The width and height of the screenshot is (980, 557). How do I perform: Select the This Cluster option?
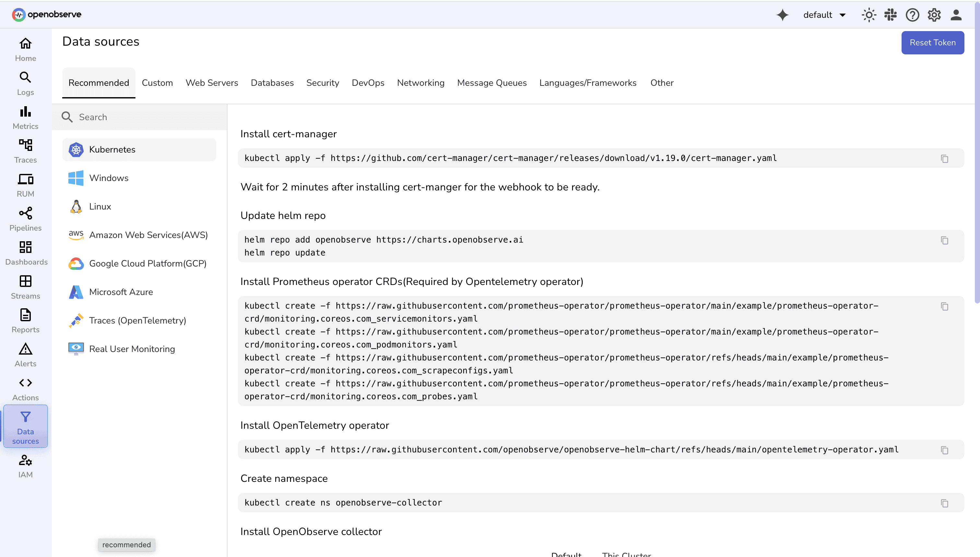click(626, 554)
